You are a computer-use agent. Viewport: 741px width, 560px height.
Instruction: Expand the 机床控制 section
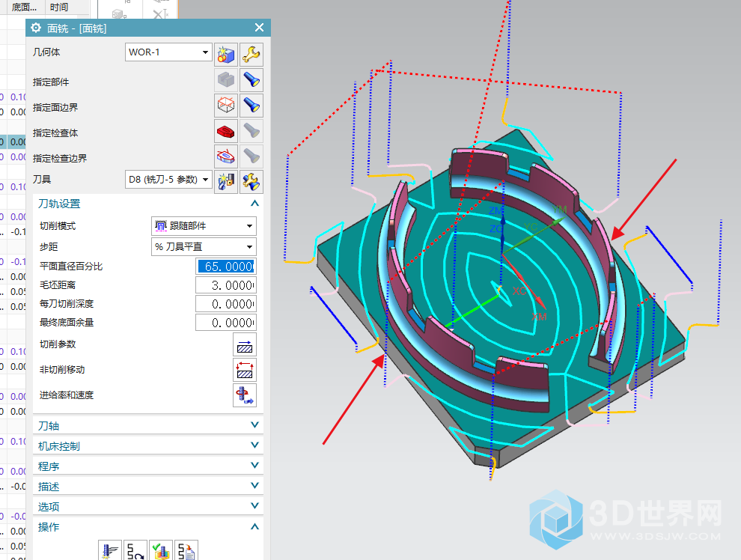click(254, 445)
